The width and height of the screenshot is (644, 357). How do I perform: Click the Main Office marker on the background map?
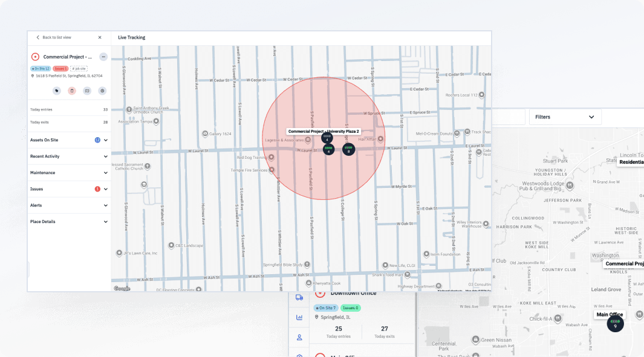tap(615, 324)
